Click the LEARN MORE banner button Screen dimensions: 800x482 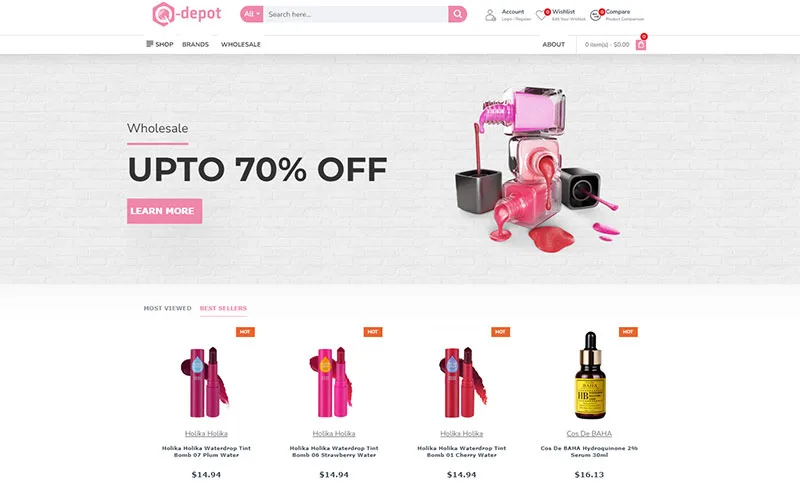point(164,211)
